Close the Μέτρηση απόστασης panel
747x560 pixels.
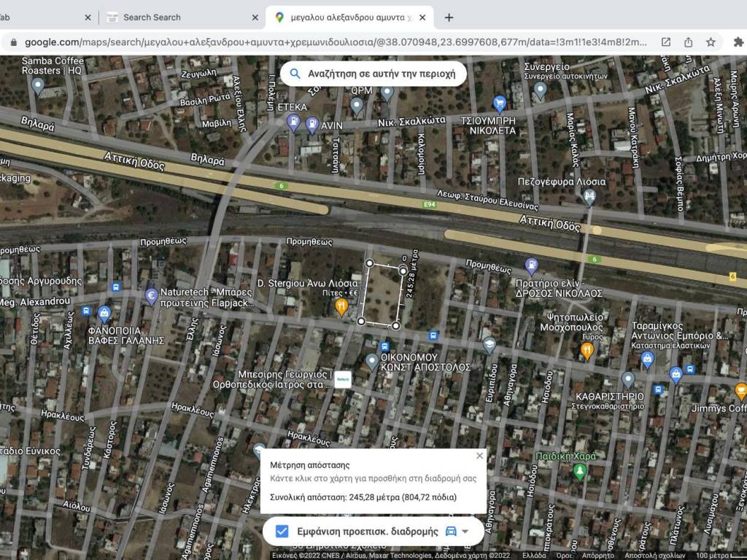479,456
